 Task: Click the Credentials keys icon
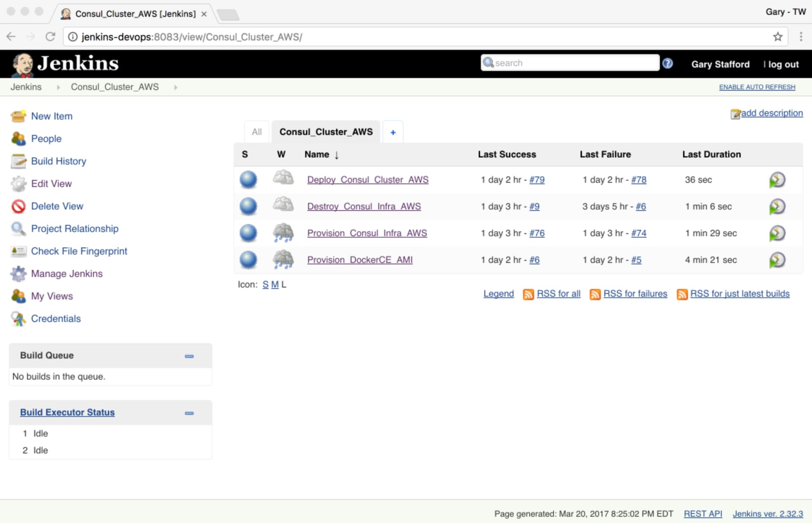coord(18,319)
